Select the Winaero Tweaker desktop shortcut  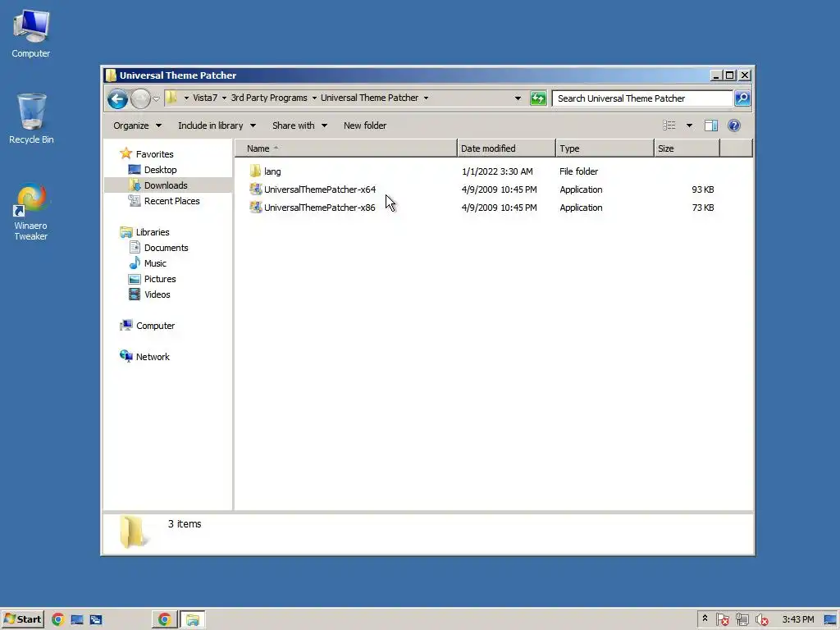(x=31, y=212)
